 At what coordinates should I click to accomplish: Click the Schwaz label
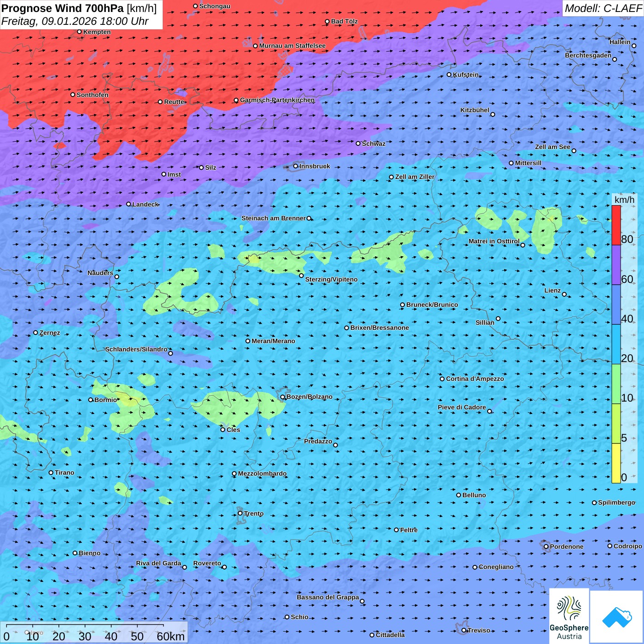pyautogui.click(x=374, y=144)
